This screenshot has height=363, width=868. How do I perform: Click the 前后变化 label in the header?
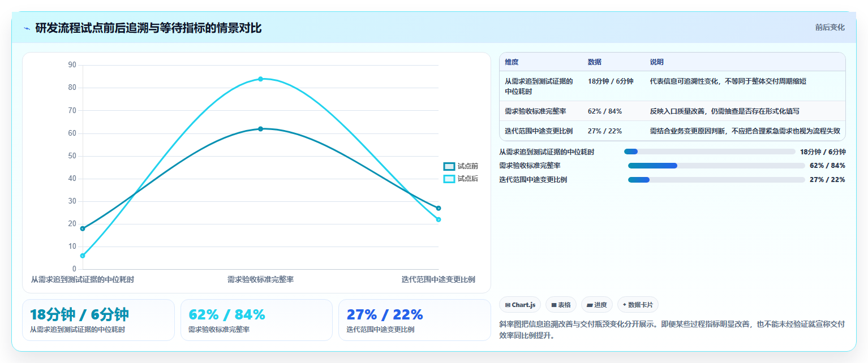point(830,28)
